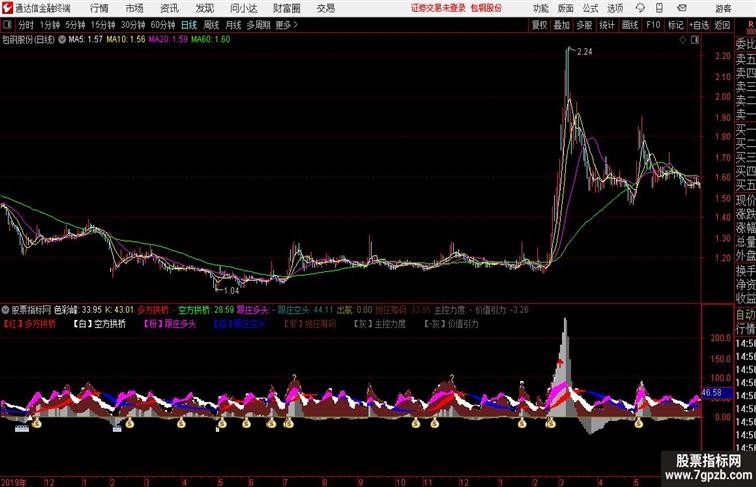The width and height of the screenshot is (756, 487).
Task: Click 【灰】主控力度 legend label
Action: tap(380, 324)
